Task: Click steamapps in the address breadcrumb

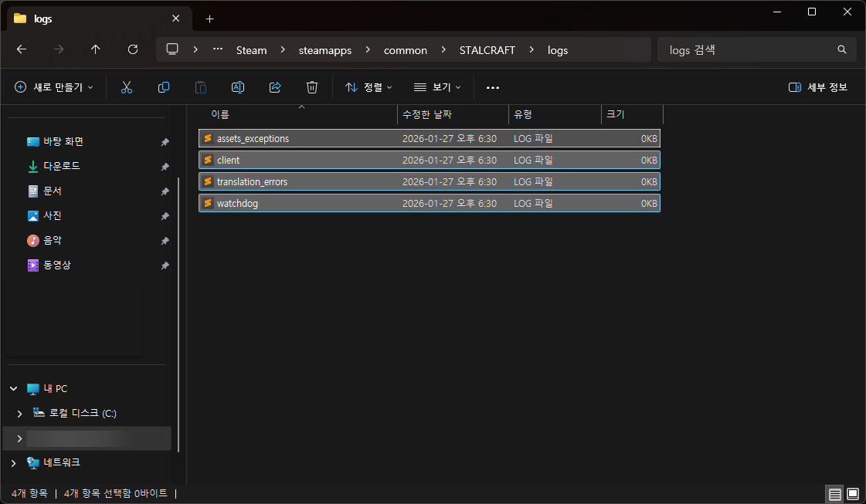Action: 325,50
